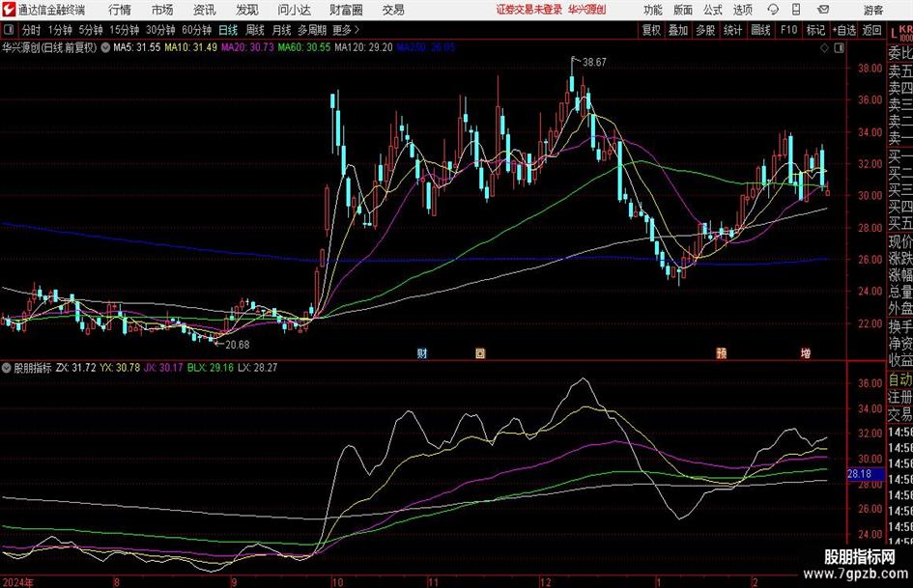
Task: Click the 叠加 overlay button
Action: 678,30
